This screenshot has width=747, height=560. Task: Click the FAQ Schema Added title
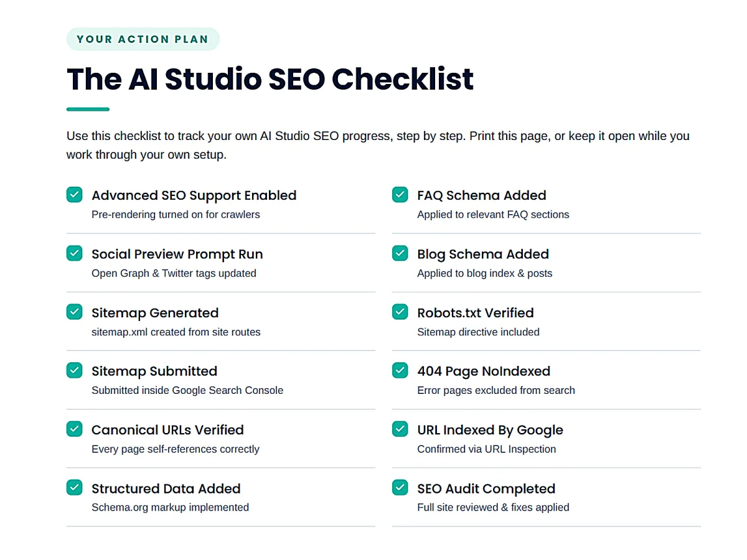(482, 195)
